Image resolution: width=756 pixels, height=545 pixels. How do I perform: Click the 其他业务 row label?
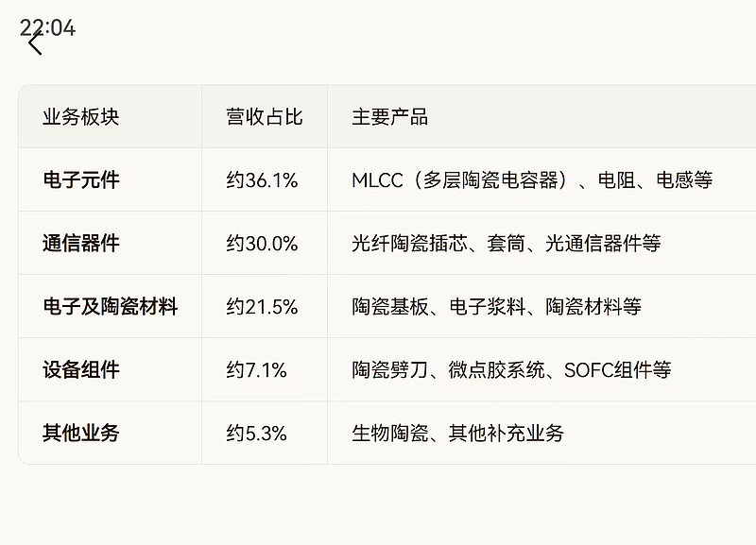click(81, 434)
